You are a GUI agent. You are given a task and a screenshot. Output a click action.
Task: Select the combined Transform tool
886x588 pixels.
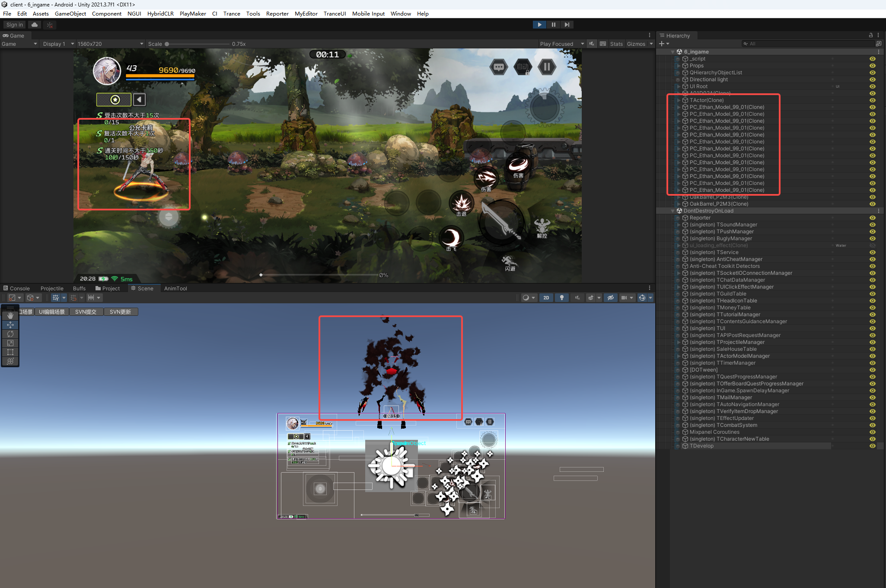(x=10, y=361)
